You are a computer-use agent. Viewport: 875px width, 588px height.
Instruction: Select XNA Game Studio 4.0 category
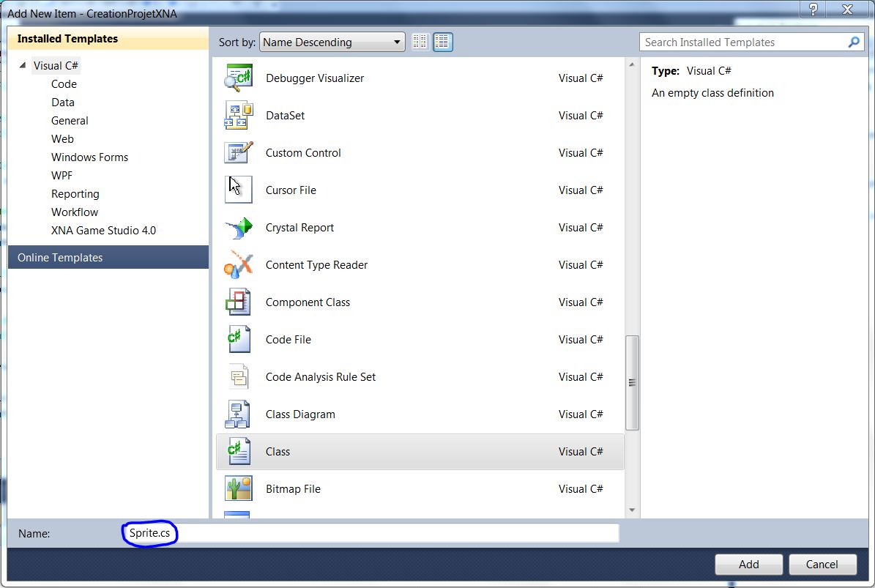[x=103, y=231]
